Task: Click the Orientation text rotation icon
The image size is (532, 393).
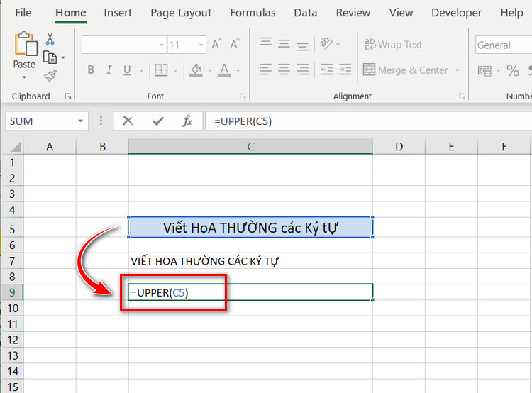Action: pos(326,43)
